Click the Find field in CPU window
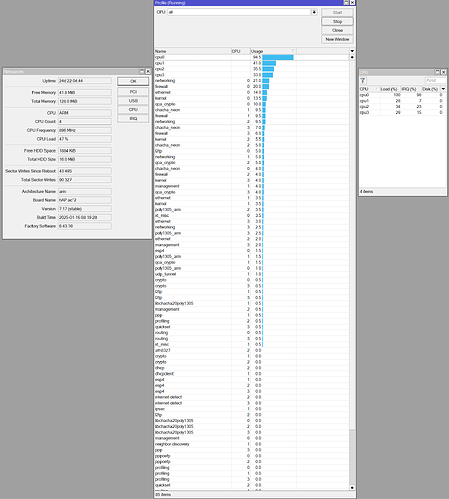The width and height of the screenshot is (449, 499). point(435,80)
